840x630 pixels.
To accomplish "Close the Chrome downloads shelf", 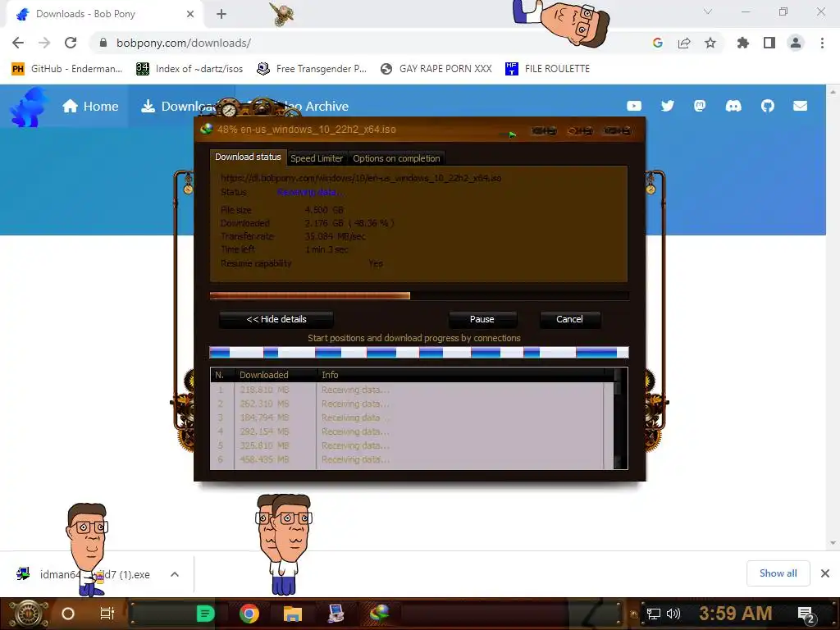I will [x=825, y=573].
